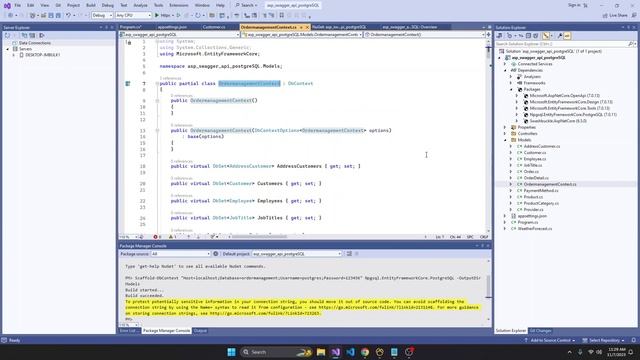640x360 pixels.
Task: Expand the Servers node in Server Explorer
Action: [7, 49]
